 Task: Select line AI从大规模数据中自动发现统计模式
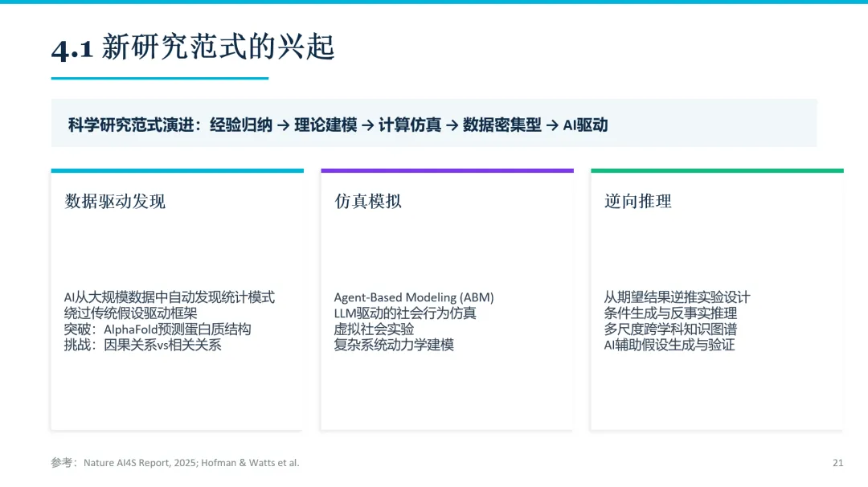[x=170, y=297]
